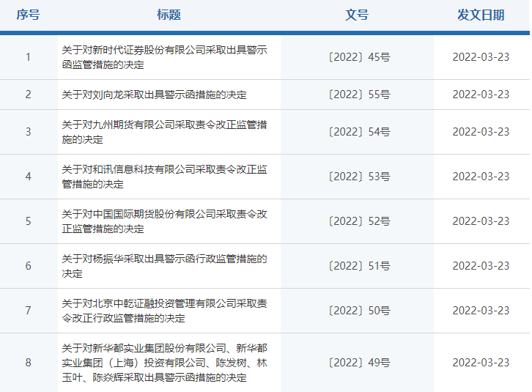Click the date for 〔2022〕54号 row
Image resolution: width=532 pixels, height=392 pixels.
coord(481,132)
